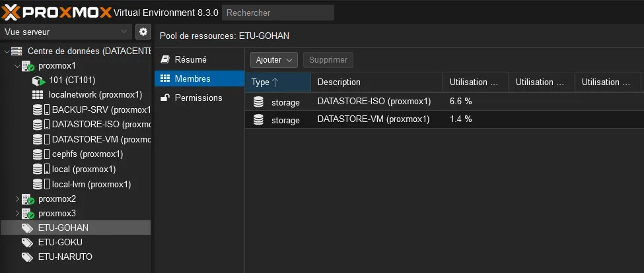Viewport: 644px width, 273px height.
Task: Click the cephfs storage icon
Action: [x=38, y=154]
